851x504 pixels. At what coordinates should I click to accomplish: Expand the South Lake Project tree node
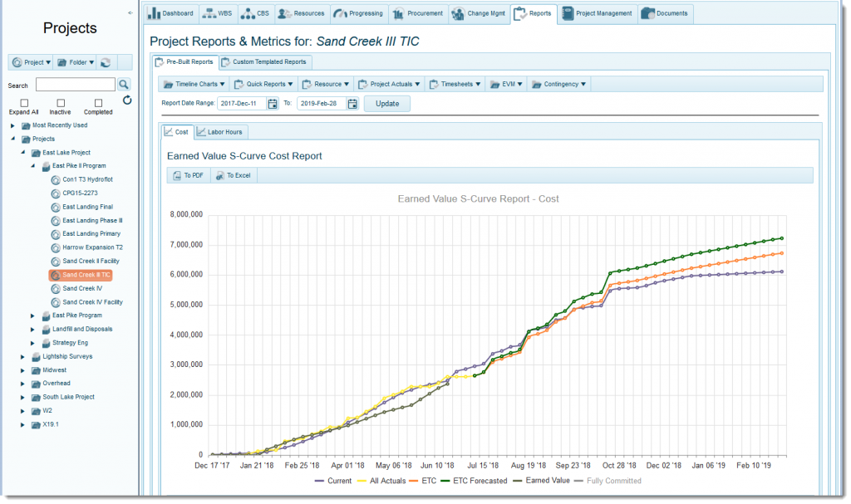pos(22,397)
